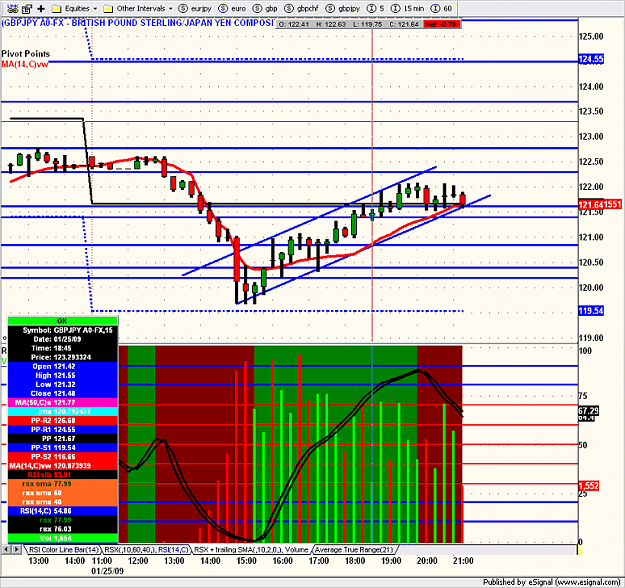Click the Price: 123.293324 row
This screenshot has width=625, height=588.
click(63, 357)
